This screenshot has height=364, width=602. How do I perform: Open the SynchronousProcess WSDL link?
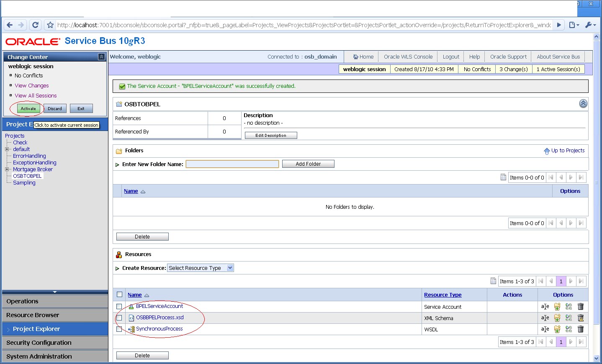[x=160, y=329]
